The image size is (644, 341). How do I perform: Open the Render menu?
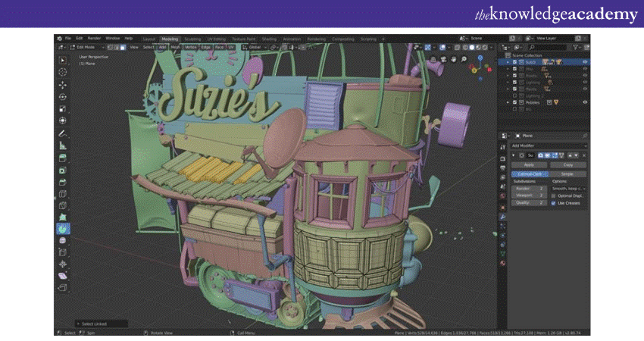(x=94, y=38)
